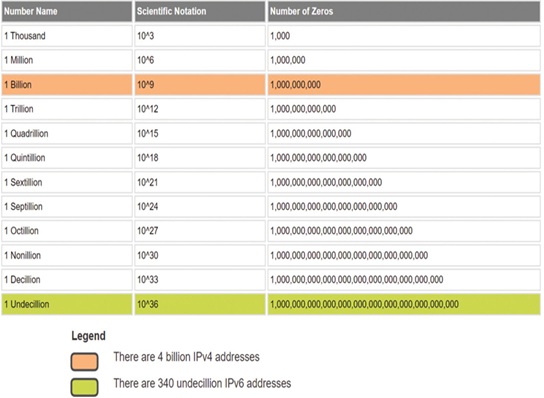Click the 1 Billion row name cell

[x=67, y=85]
